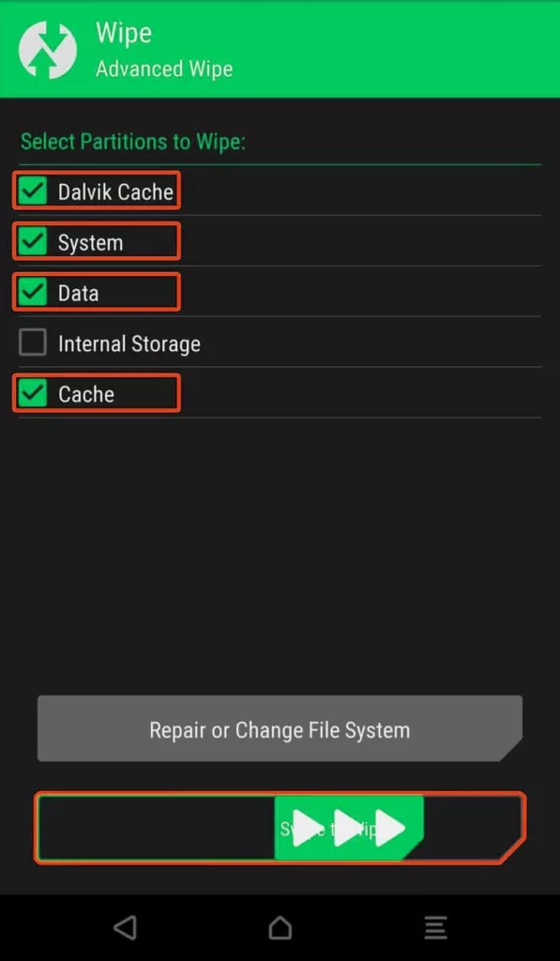Screen dimensions: 560x961
Task: Uncheck the System partition checkbox
Action: 33,241
